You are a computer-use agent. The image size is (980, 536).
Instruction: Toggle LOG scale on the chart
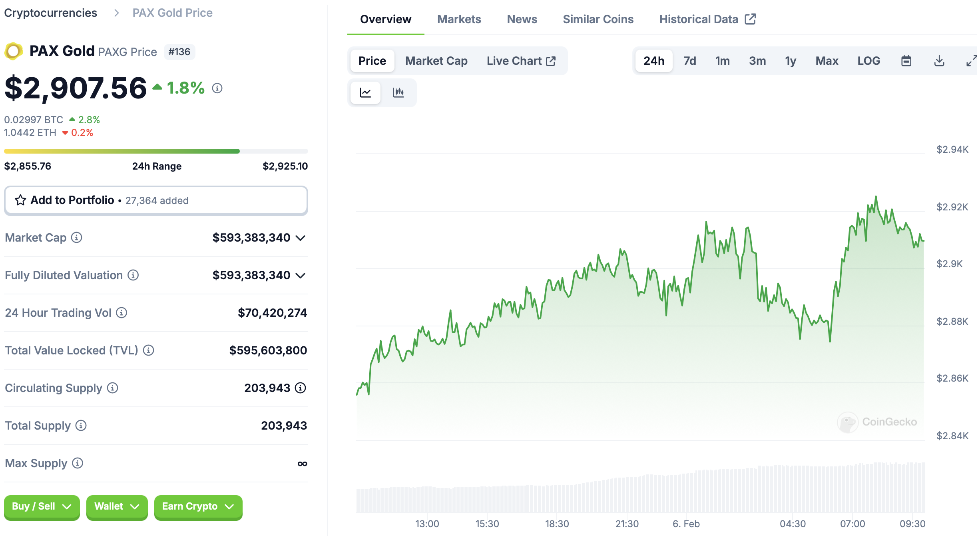pyautogui.click(x=868, y=61)
